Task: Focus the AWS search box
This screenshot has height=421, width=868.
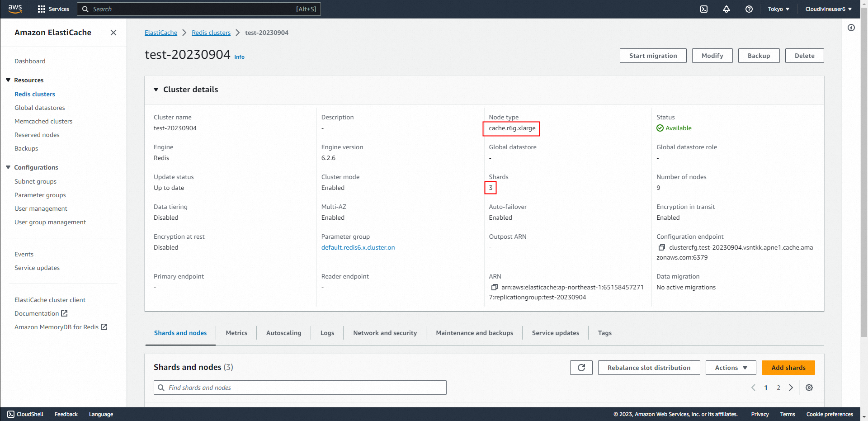Action: coord(199,9)
